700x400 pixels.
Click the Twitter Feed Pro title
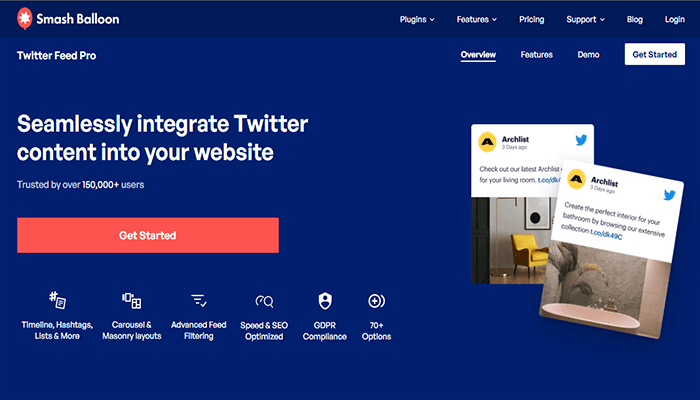point(56,55)
